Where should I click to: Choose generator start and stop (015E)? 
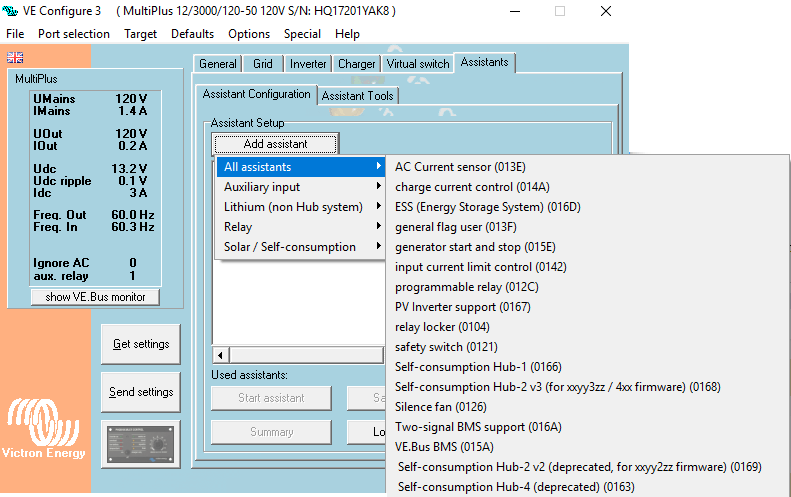(x=588, y=247)
